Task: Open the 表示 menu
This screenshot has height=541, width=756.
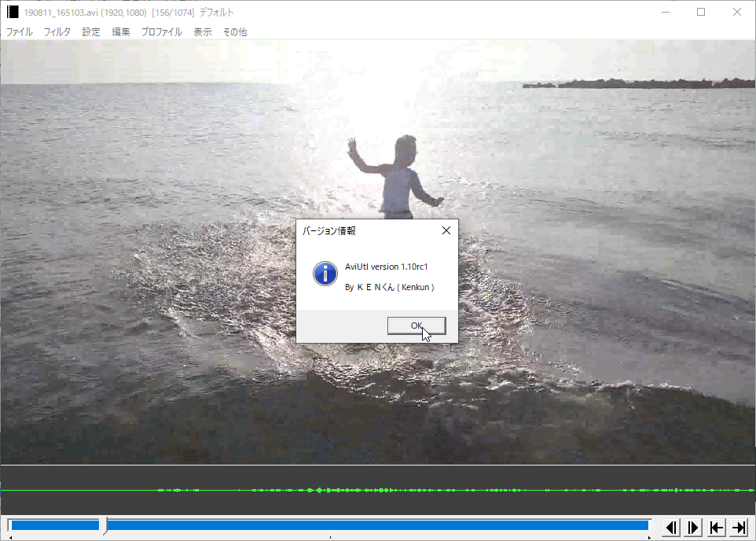Action: click(x=202, y=32)
